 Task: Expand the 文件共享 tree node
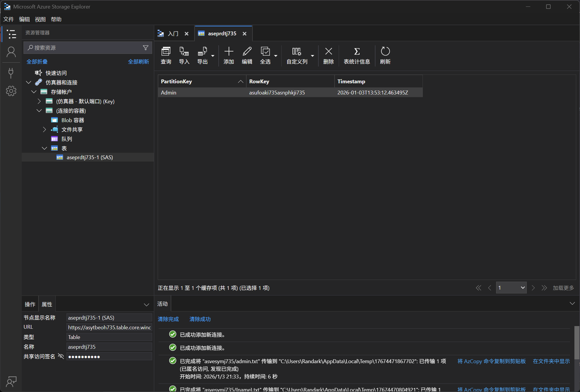tap(44, 129)
